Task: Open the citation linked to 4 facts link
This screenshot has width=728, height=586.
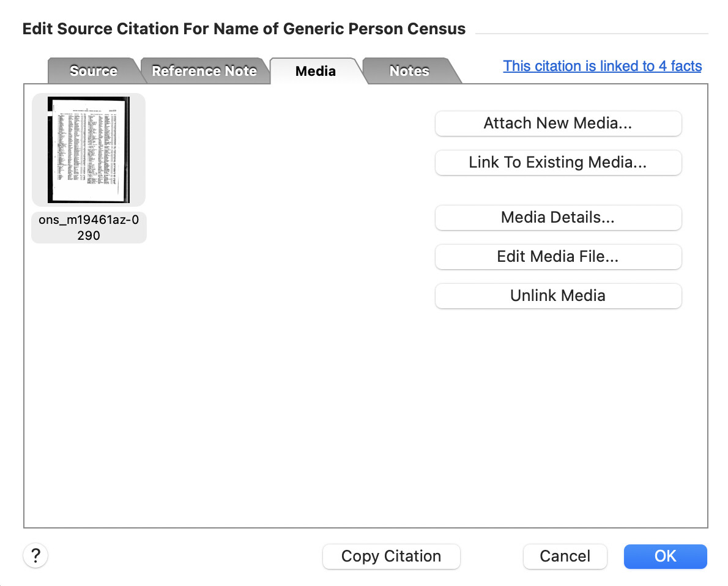Action: [x=602, y=66]
